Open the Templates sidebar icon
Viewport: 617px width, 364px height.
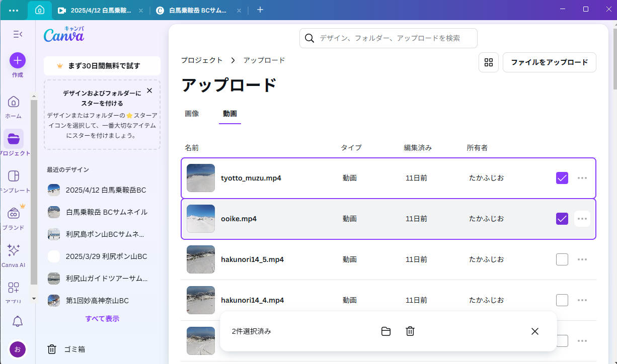click(14, 176)
